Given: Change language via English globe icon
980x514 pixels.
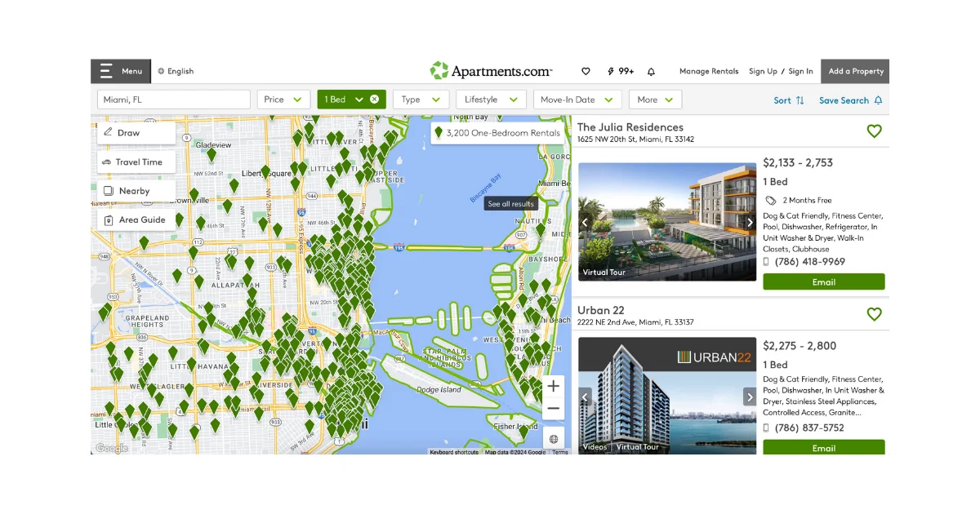Looking at the screenshot, I should coord(161,71).
